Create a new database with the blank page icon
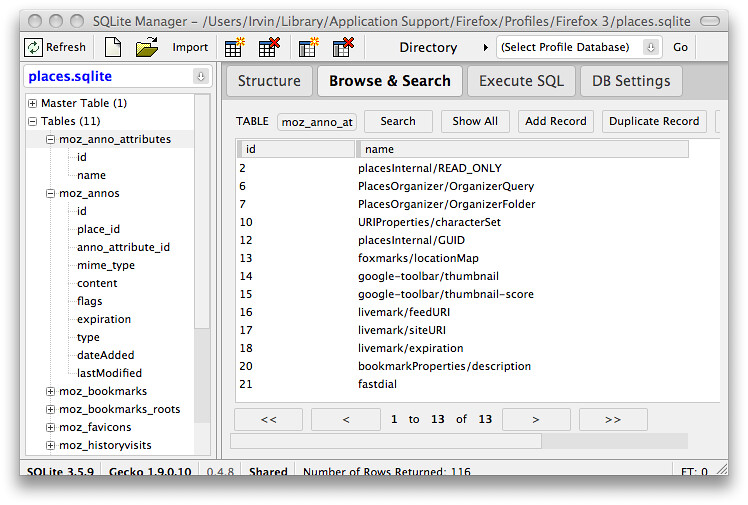 113,47
